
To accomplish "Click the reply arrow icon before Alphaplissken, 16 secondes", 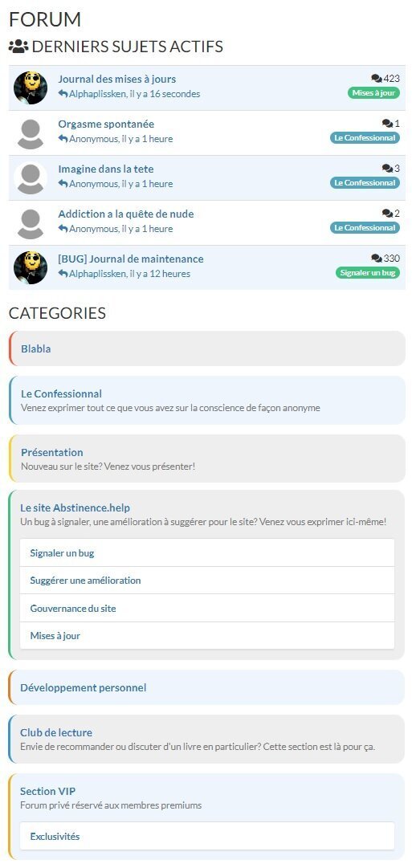I will (63, 94).
